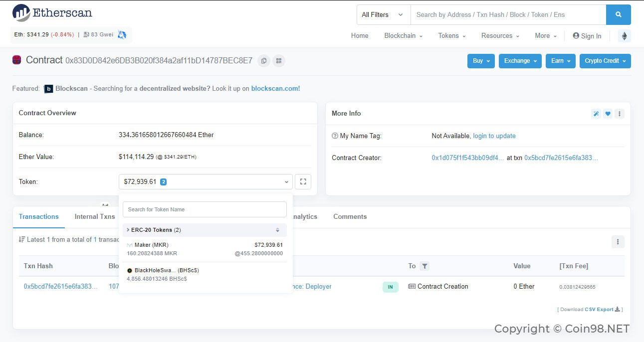Click the help icon beside My Name Tag
Screen dimensions: 644x342
coord(335,136)
